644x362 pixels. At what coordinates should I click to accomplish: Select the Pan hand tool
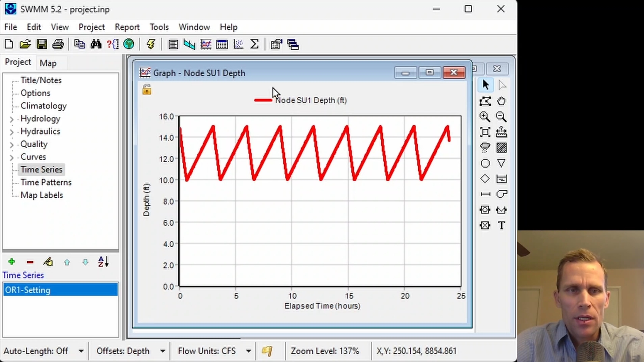point(502,101)
